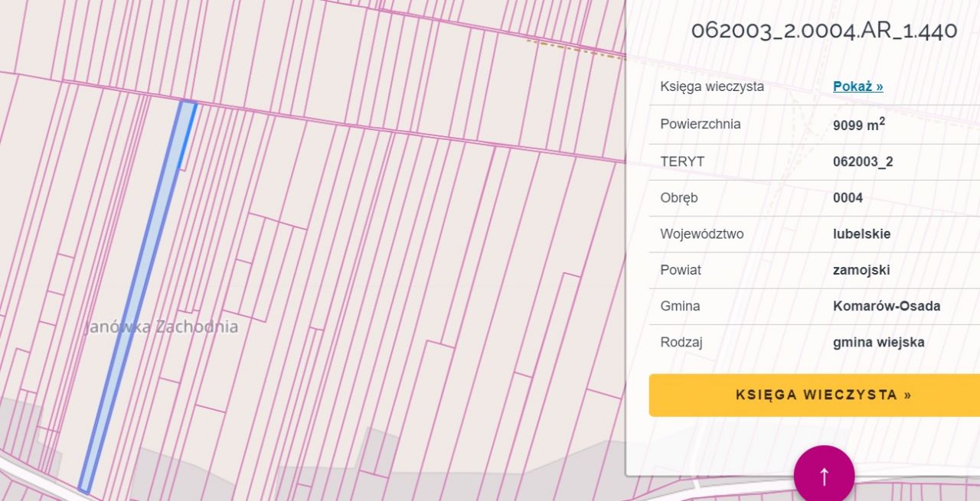
Task: Select the województwo value lubelskie
Action: (x=861, y=234)
